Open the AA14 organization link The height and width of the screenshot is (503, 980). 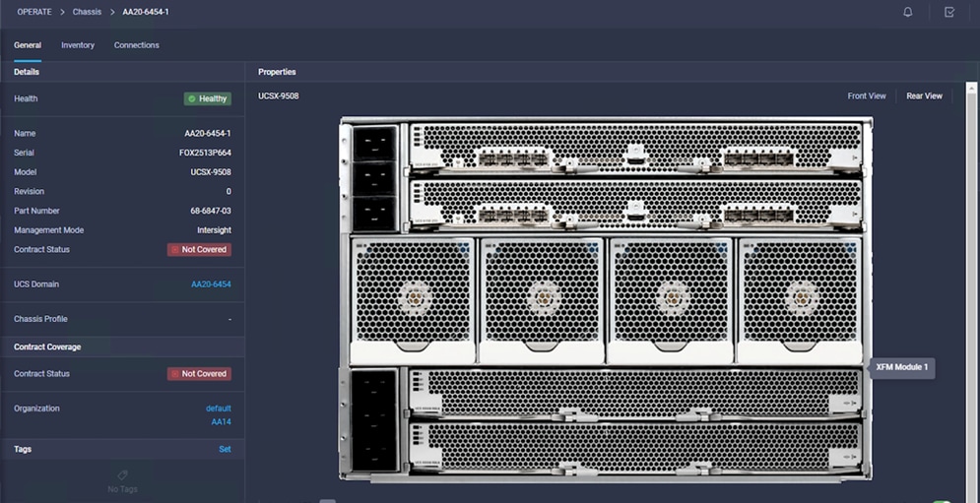(x=221, y=421)
